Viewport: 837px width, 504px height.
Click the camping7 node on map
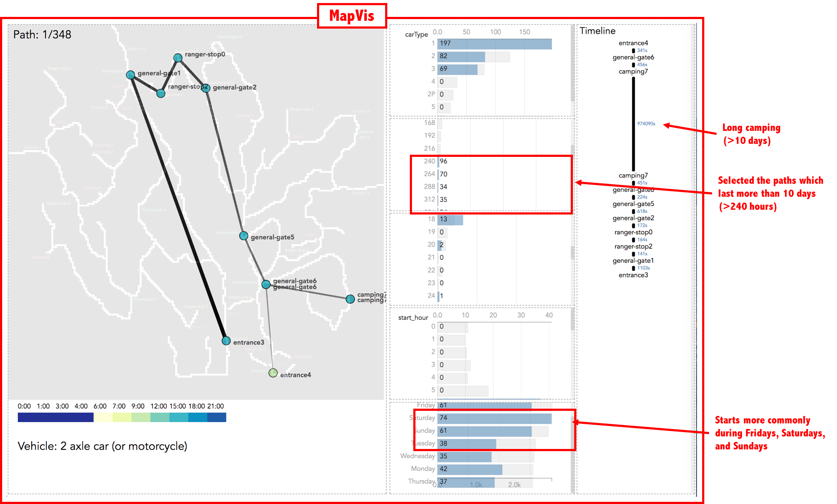[x=350, y=299]
